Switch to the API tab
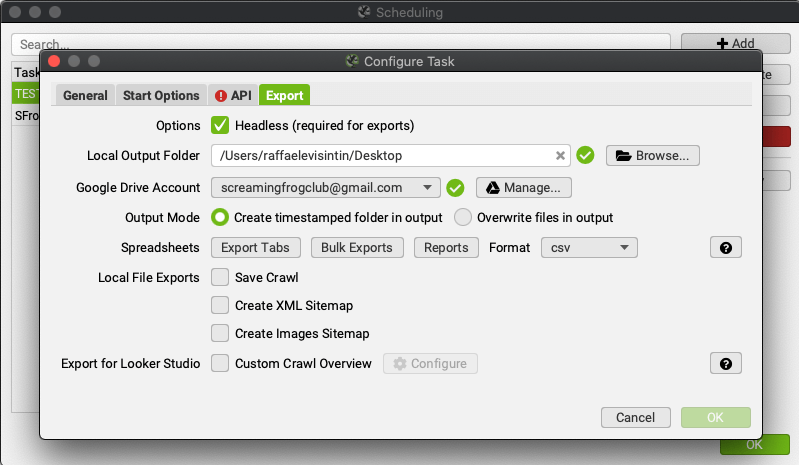 click(x=233, y=96)
